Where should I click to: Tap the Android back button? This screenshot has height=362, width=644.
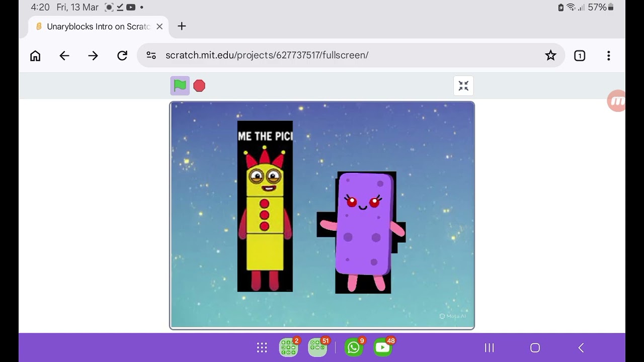coord(581,348)
